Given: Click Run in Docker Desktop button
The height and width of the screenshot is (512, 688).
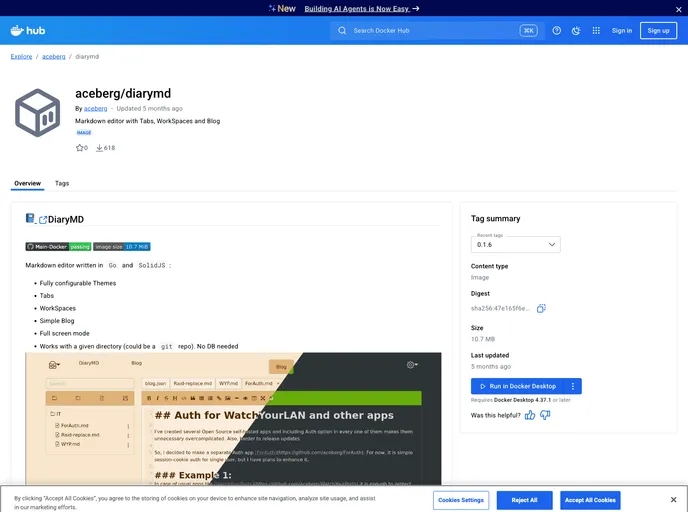Looking at the screenshot, I should tap(518, 386).
